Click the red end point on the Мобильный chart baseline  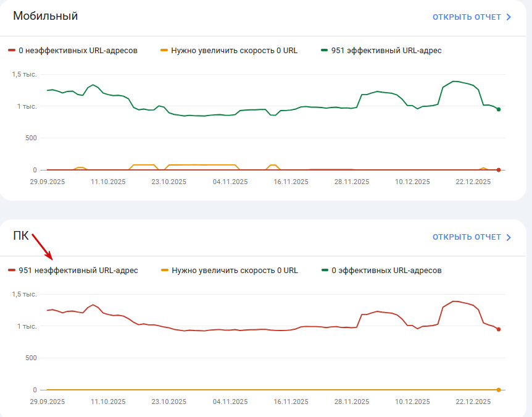(x=499, y=170)
